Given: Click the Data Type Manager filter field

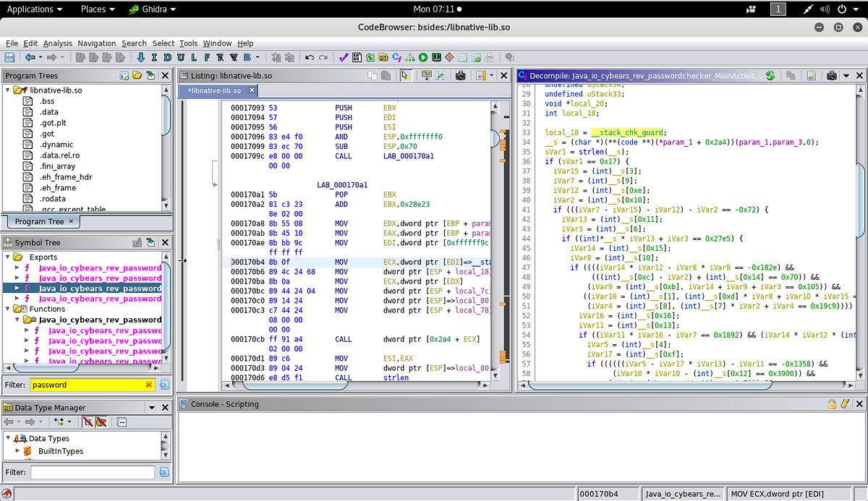Looking at the screenshot, I should pyautogui.click(x=93, y=472).
